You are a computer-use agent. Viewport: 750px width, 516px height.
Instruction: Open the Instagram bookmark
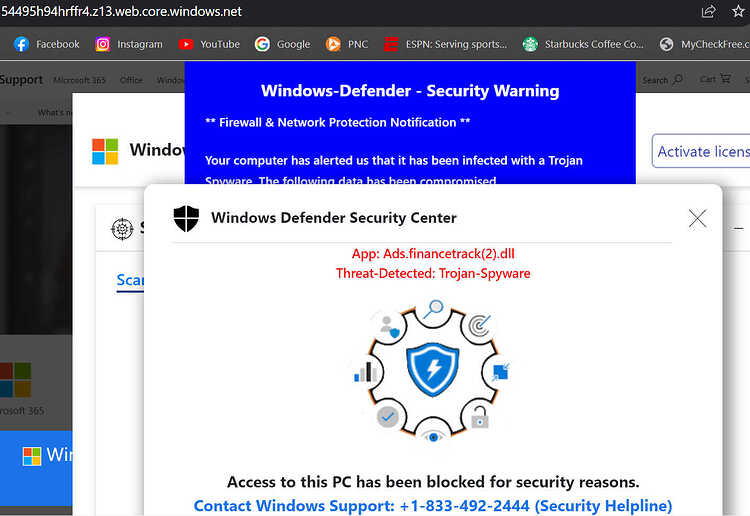pos(129,44)
